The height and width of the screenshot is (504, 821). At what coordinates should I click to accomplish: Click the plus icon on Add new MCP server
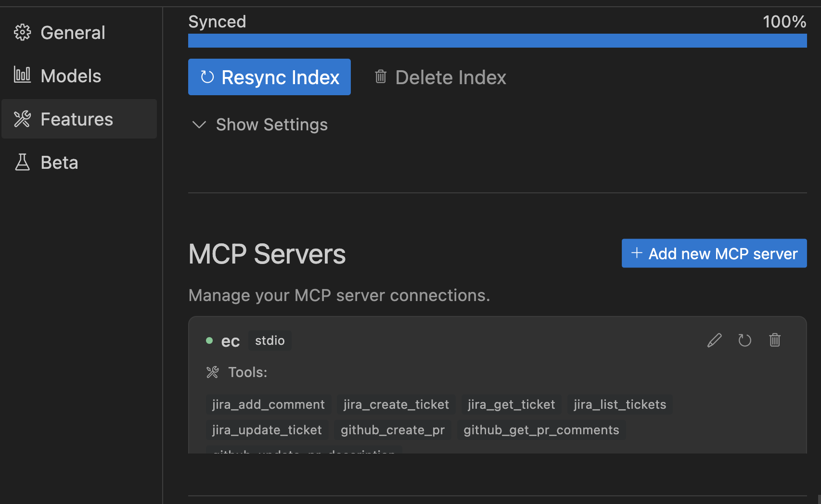click(637, 253)
